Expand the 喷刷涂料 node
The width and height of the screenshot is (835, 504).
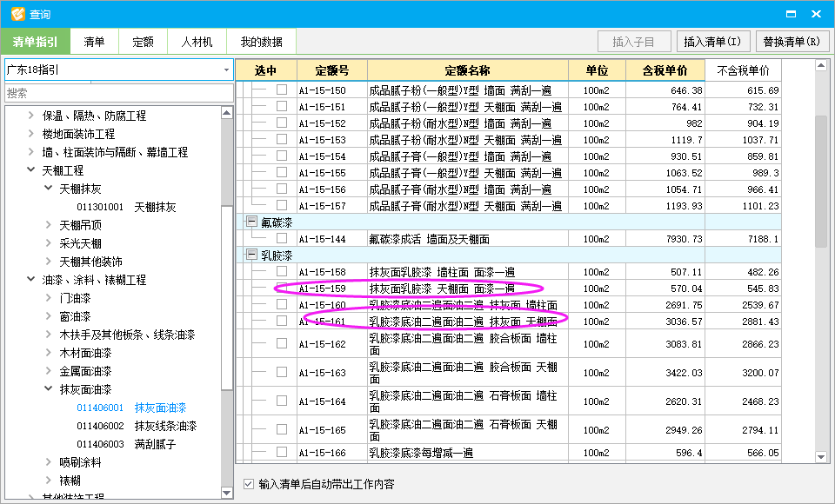49,461
